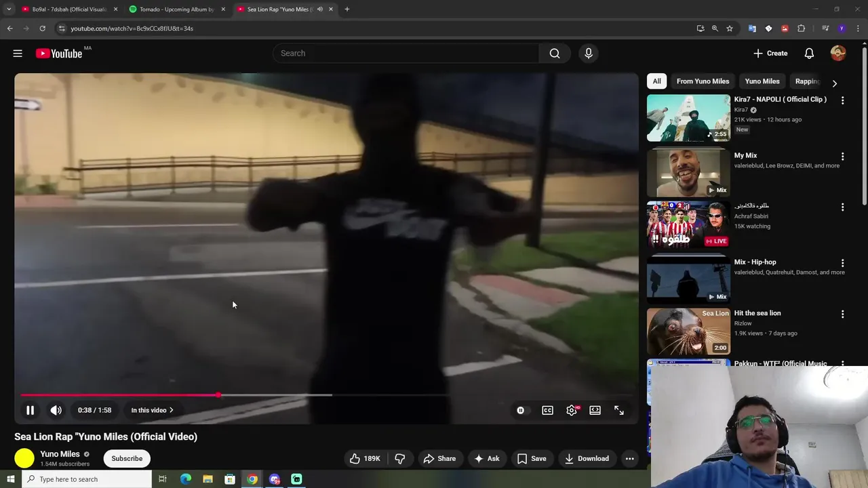Click the search magnifier button
The height and width of the screenshot is (488, 868).
point(555,54)
